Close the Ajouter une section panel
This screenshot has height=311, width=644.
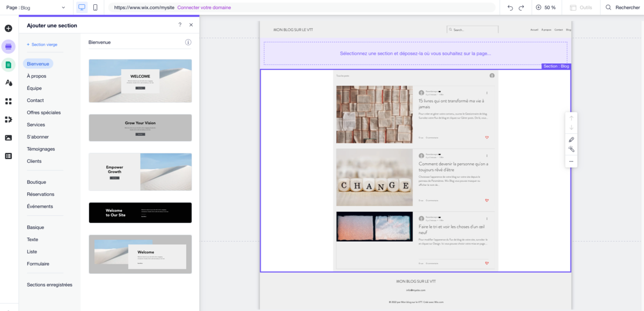(x=191, y=25)
